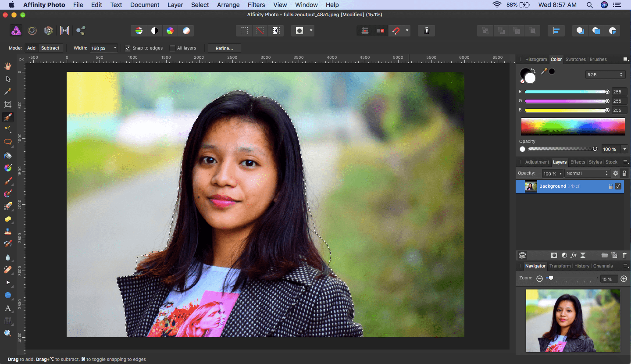
Task: Switch to the Flood Fill tool
Action: [7, 155]
